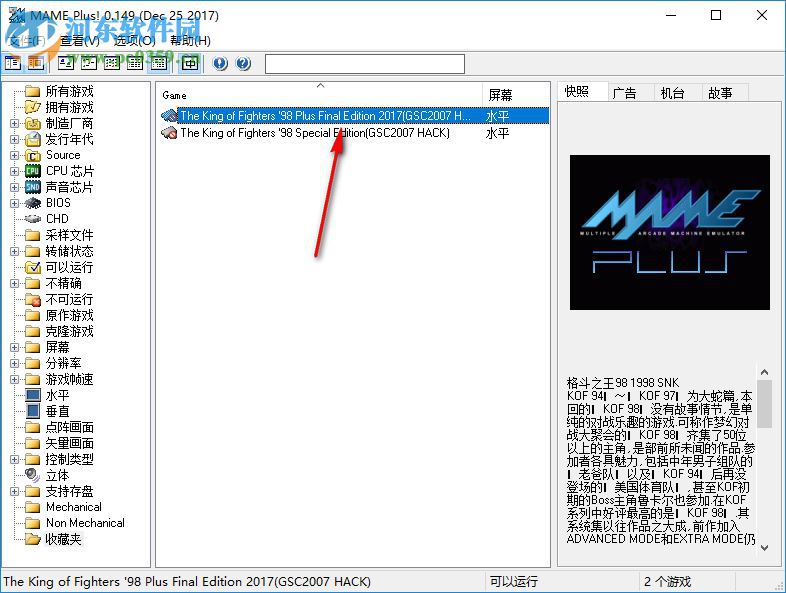This screenshot has width=786, height=593.
Task: Open the About dialog exclamation icon
Action: point(220,63)
